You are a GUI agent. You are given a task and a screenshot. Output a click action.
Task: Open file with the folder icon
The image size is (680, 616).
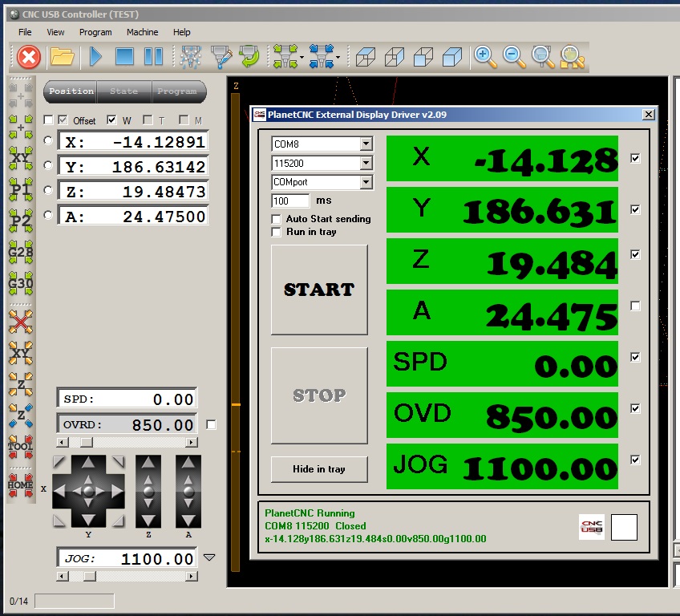[x=62, y=57]
